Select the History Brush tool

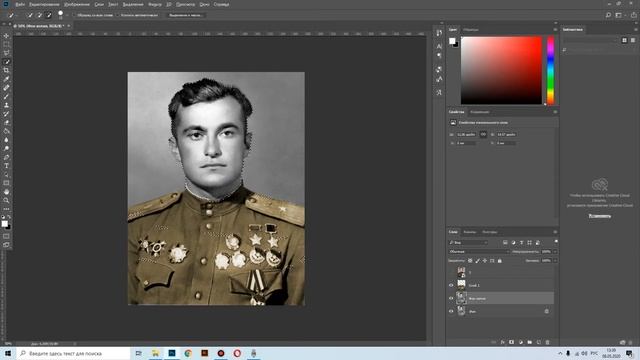pyautogui.click(x=6, y=113)
